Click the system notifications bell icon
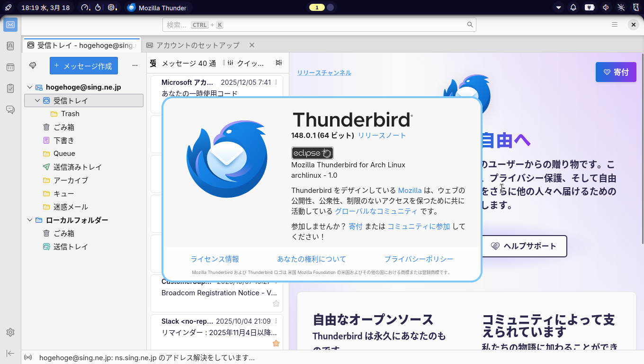Image resolution: width=644 pixels, height=364 pixels. 573,8
